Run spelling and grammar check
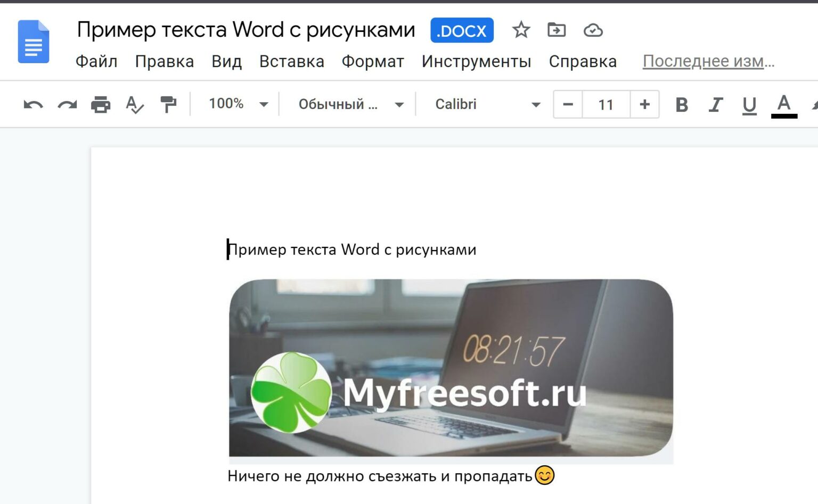818x504 pixels. (134, 104)
